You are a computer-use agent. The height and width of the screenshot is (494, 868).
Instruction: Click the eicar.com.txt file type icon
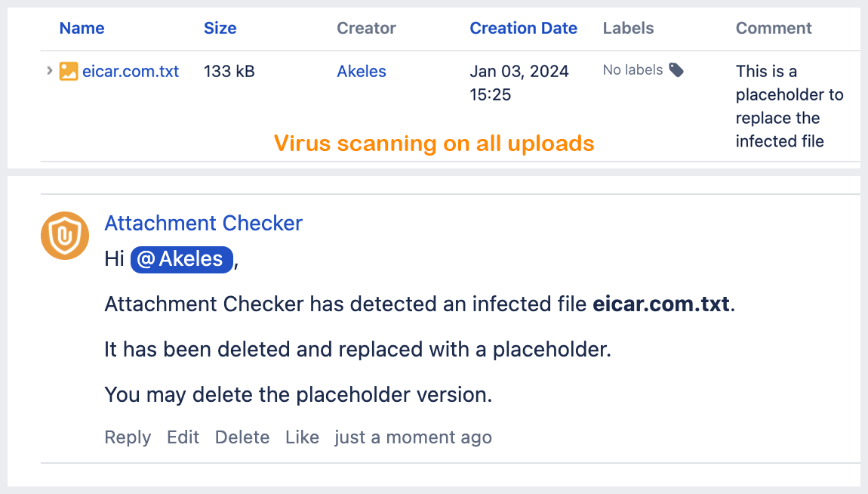69,72
